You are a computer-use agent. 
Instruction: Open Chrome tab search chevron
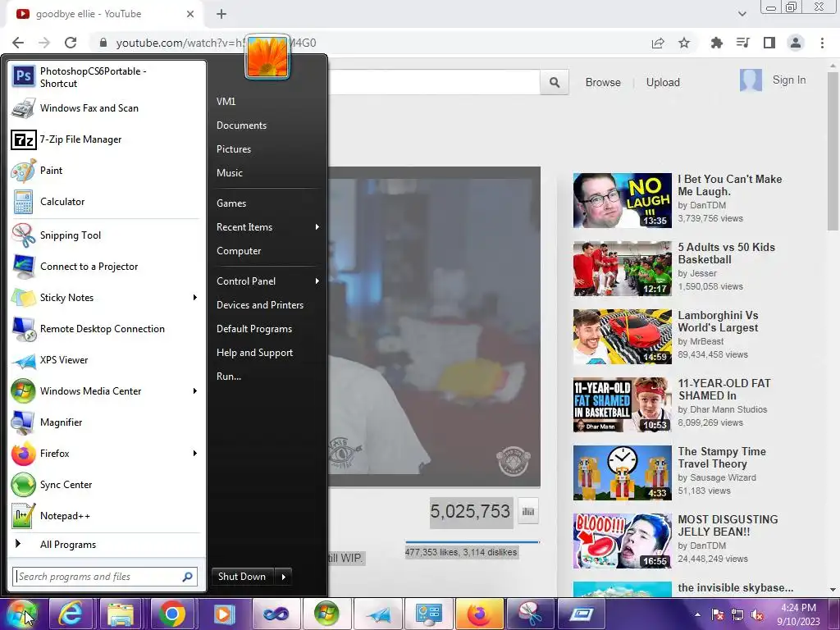(x=742, y=14)
